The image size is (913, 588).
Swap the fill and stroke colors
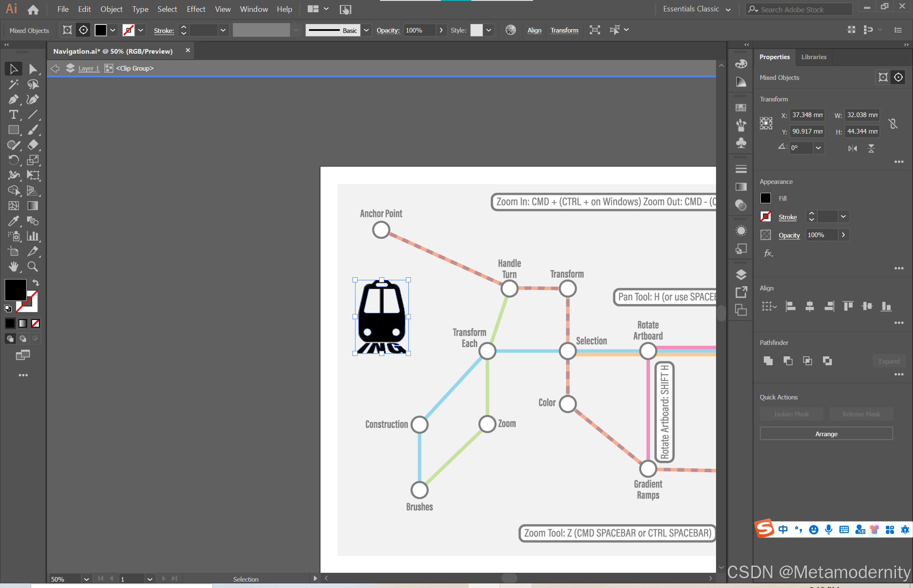pyautogui.click(x=36, y=283)
